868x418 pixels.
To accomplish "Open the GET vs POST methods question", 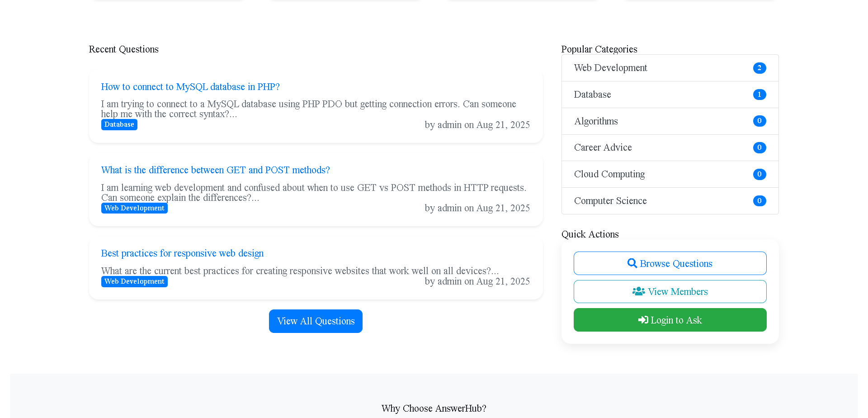I will click(215, 170).
